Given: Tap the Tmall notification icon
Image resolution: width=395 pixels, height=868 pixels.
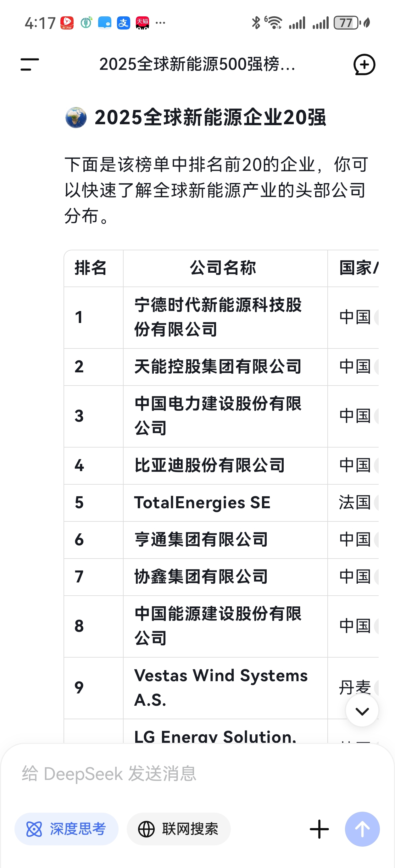Looking at the screenshot, I should pos(142,23).
